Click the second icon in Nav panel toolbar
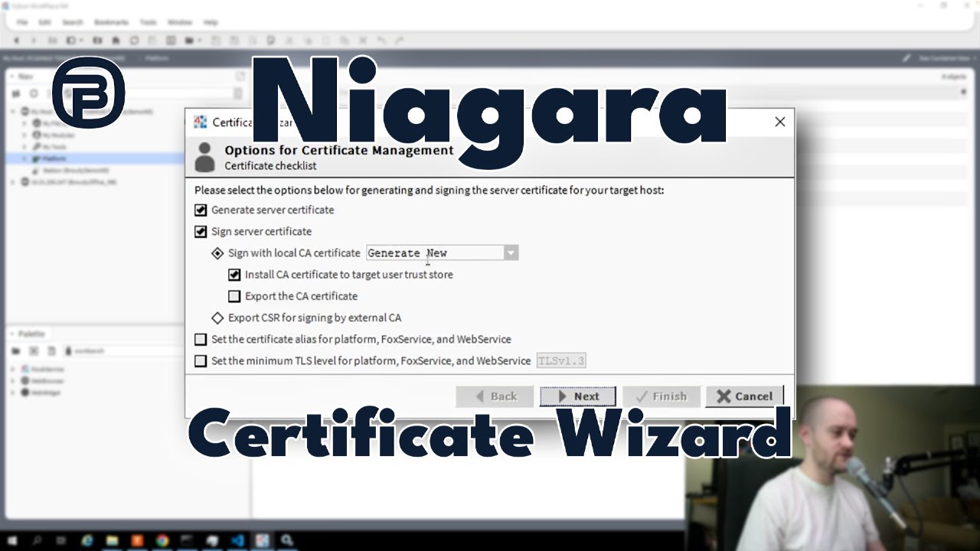 [34, 93]
